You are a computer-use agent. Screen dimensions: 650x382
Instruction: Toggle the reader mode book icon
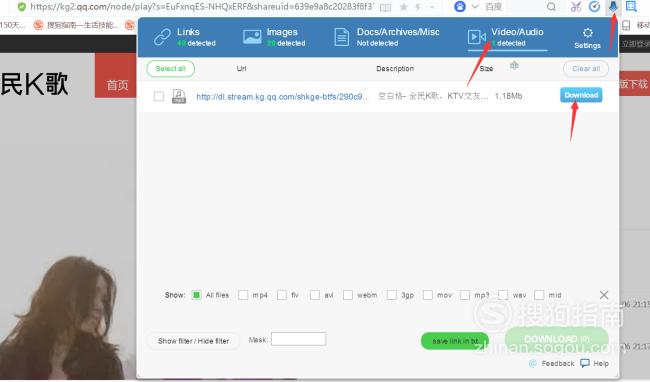tap(386, 7)
